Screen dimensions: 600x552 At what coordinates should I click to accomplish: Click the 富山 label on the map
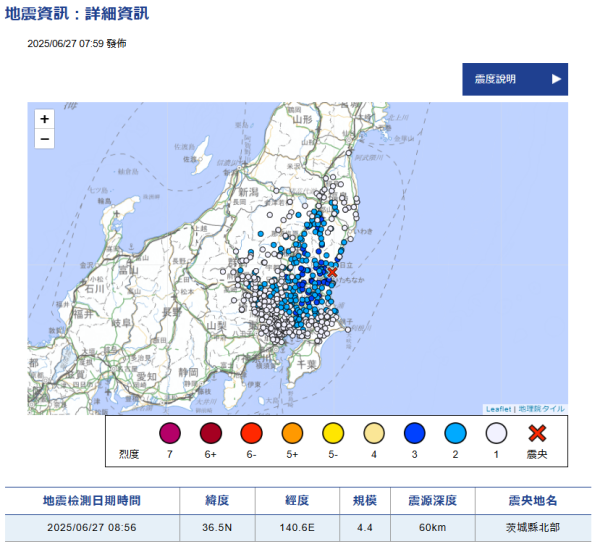129,270
